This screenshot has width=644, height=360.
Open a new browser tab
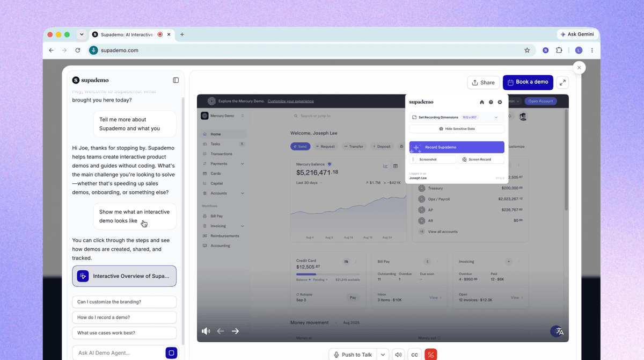182,34
